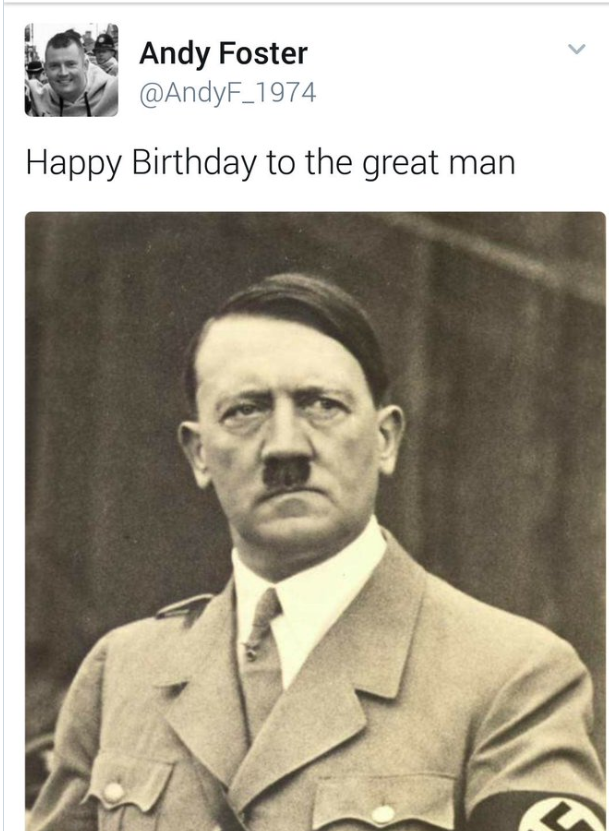Click the word 'Birthday' in the tweet
Viewport: 609px width, 831px height.
(193, 163)
